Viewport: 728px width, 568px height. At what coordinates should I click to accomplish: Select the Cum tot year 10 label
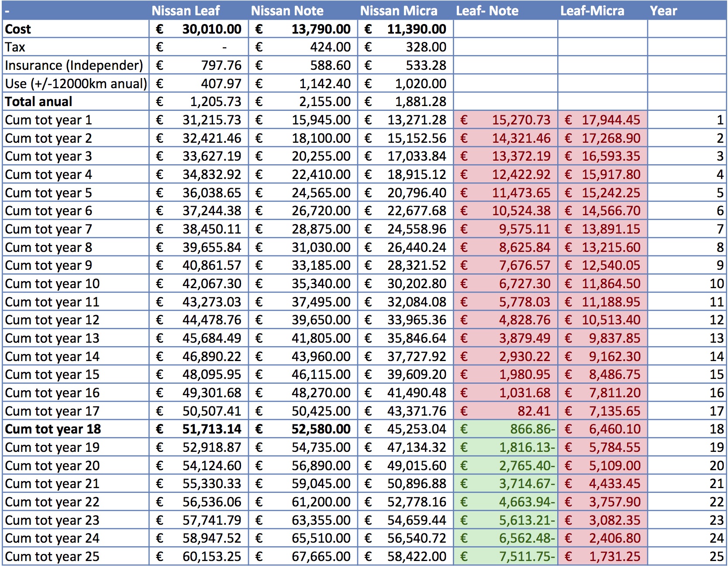(52, 284)
